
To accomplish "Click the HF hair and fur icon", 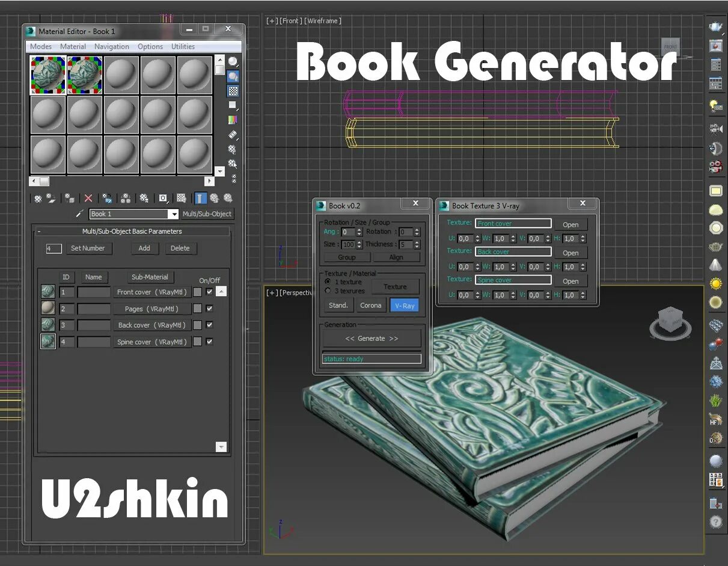I will coord(715,419).
